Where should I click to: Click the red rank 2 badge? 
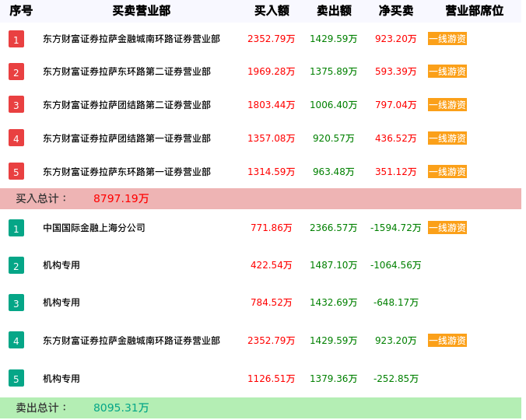pos(16,72)
